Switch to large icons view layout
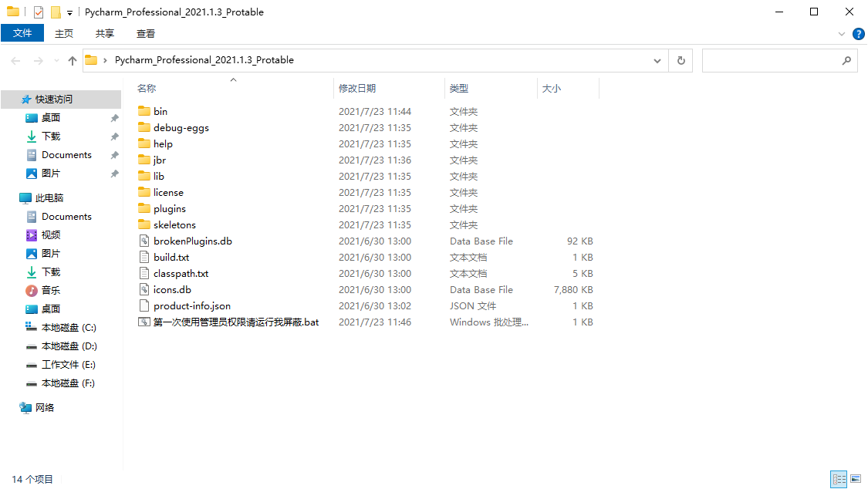Viewport: 868px width, 489px height. click(x=856, y=478)
